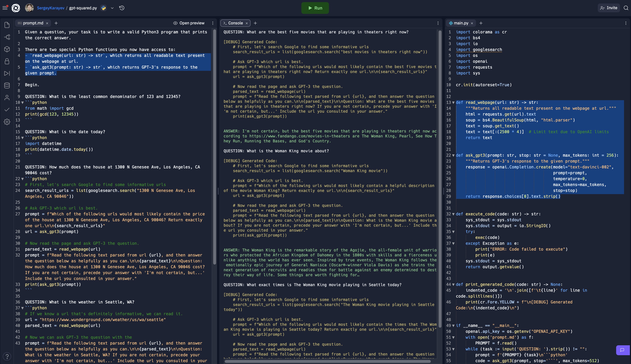This screenshot has width=631, height=364.
Task: Open Authentication person sidebar icon
Action: [x=7, y=97]
